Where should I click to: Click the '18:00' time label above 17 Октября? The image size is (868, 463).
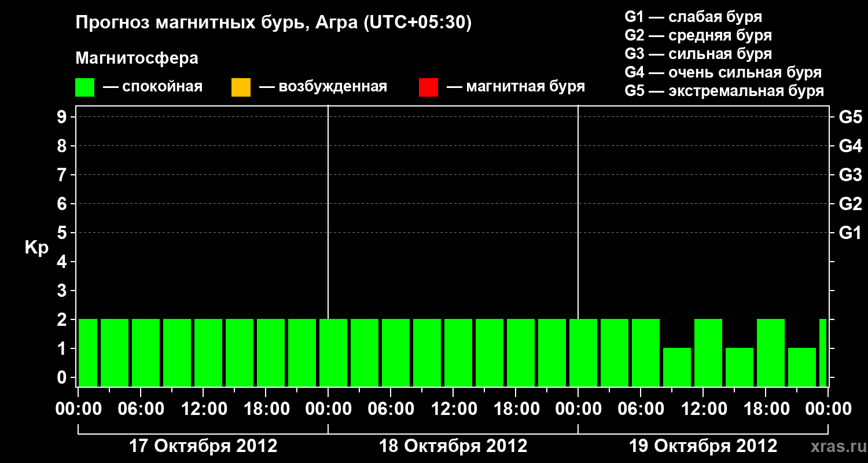[x=266, y=409]
